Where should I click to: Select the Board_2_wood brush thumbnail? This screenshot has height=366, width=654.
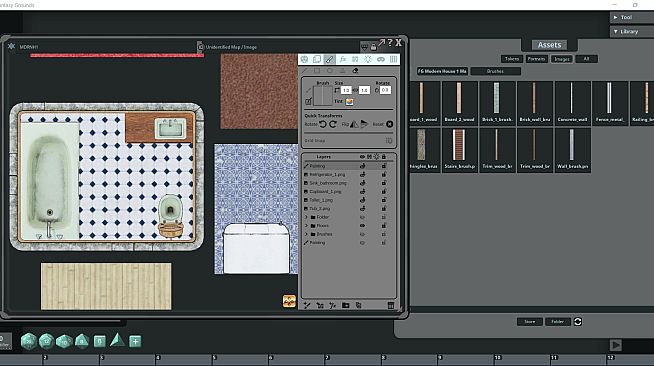coord(459,103)
